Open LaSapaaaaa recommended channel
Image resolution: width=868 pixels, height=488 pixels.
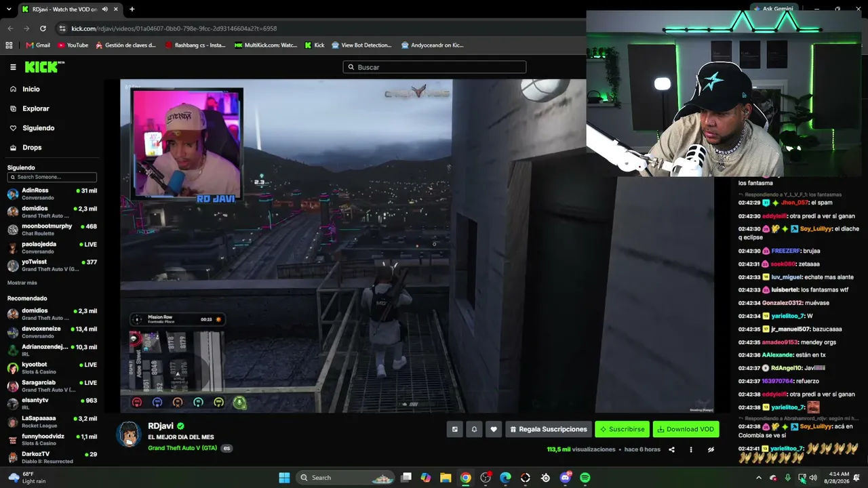click(52, 422)
